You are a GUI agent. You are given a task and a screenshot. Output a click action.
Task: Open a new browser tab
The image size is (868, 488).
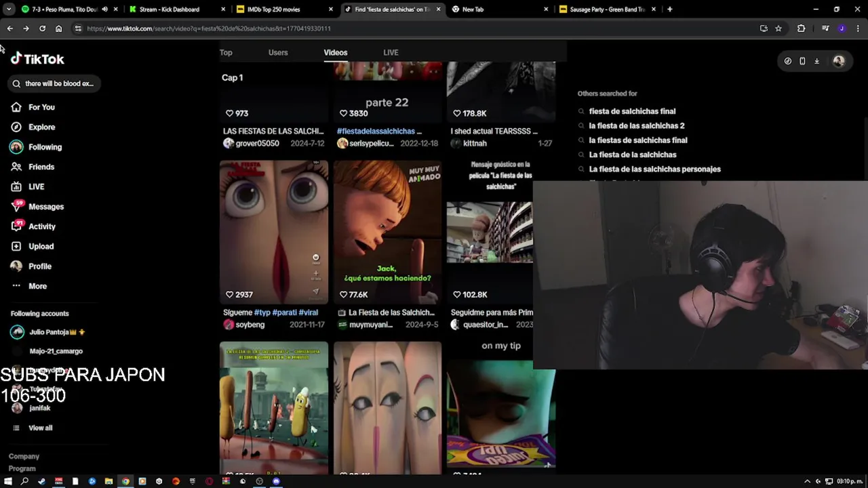669,9
